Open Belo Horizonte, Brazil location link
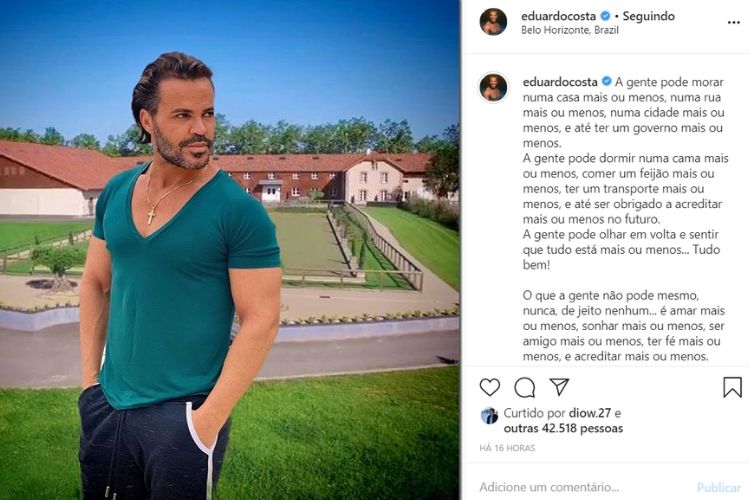This screenshot has width=750, height=500. (x=570, y=30)
